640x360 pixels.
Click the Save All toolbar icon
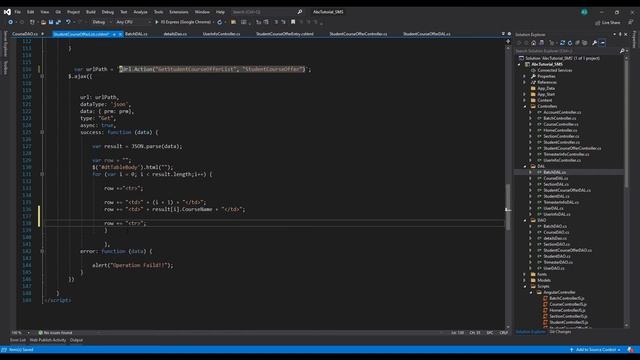(58, 22)
